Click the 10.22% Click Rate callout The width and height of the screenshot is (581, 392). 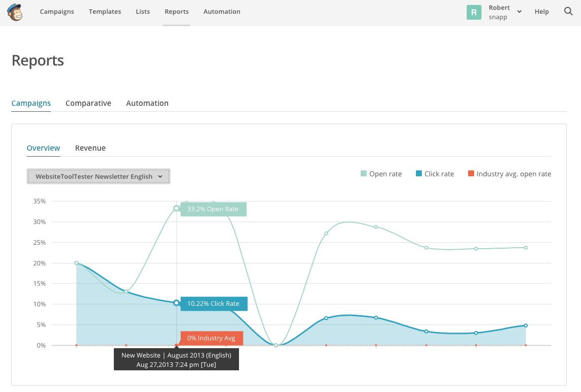click(x=213, y=303)
